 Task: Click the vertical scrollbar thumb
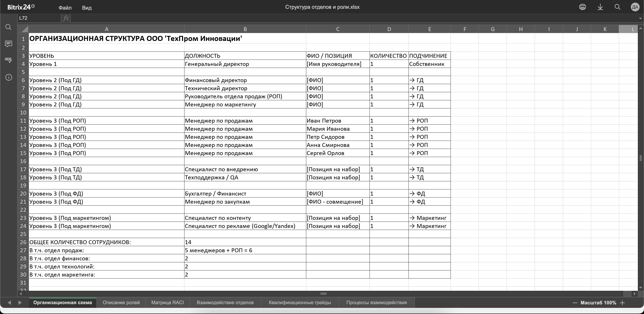point(640,158)
